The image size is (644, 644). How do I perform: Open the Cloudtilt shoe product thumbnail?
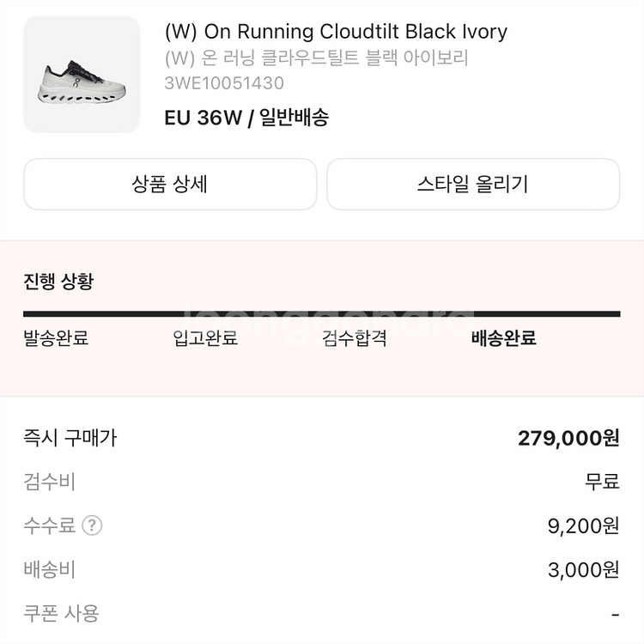82,75
